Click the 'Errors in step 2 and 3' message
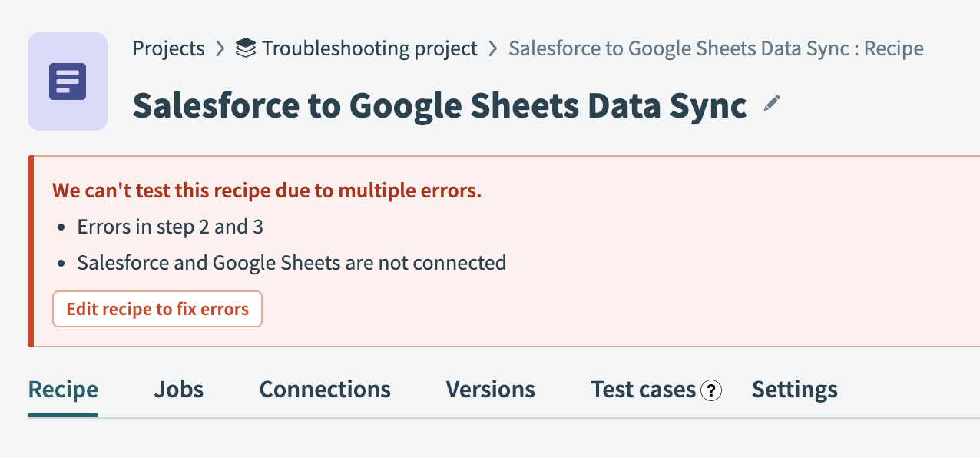 171,227
